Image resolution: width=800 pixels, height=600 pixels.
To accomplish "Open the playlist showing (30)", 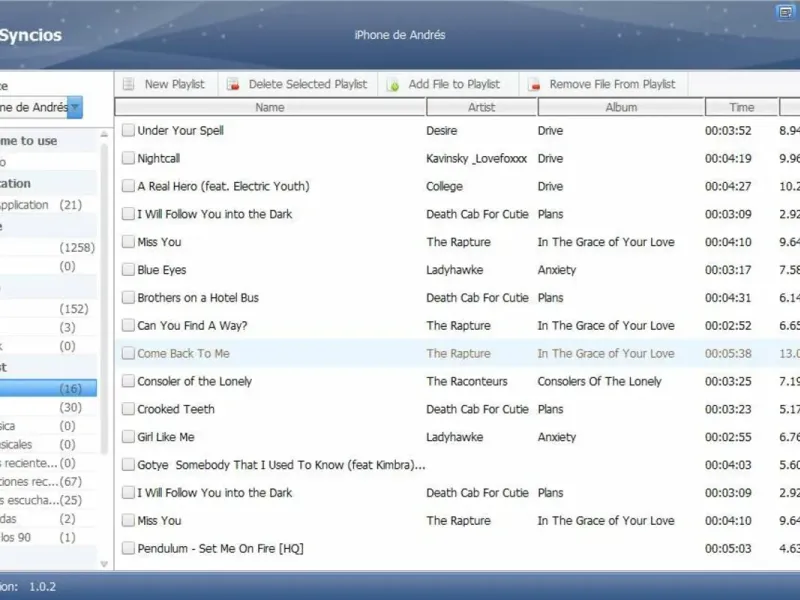I will coord(48,407).
